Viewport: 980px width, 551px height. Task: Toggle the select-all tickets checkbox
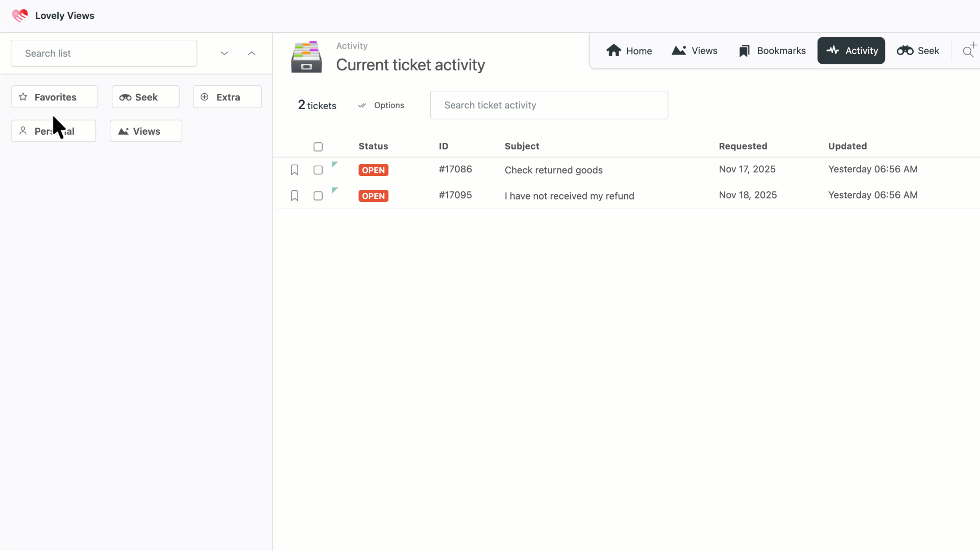click(318, 147)
